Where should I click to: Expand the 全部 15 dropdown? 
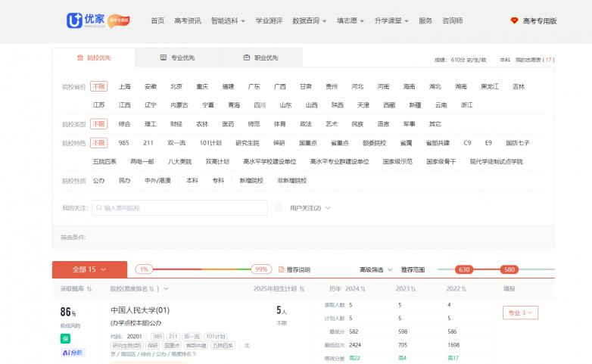pos(89,269)
